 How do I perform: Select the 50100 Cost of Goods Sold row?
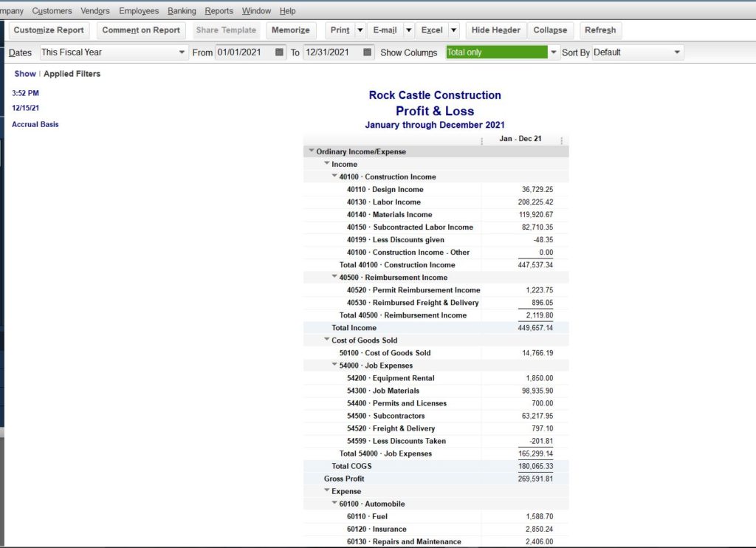point(436,353)
